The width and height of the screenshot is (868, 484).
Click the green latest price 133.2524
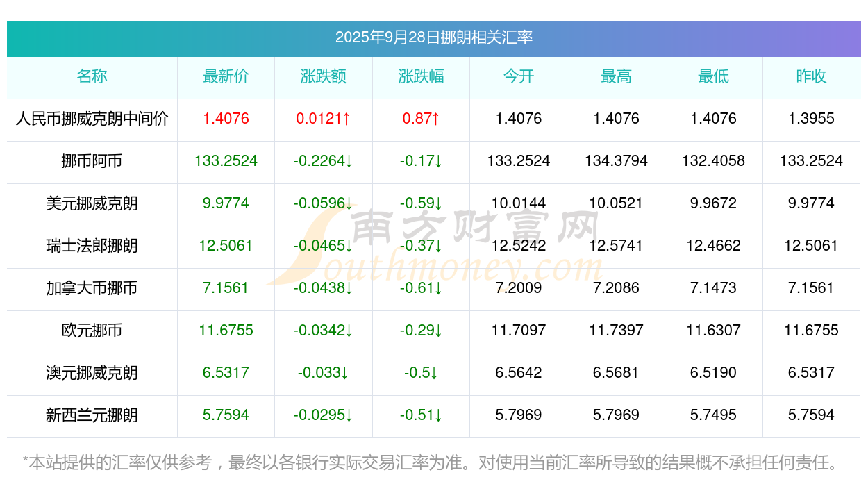tap(226, 161)
